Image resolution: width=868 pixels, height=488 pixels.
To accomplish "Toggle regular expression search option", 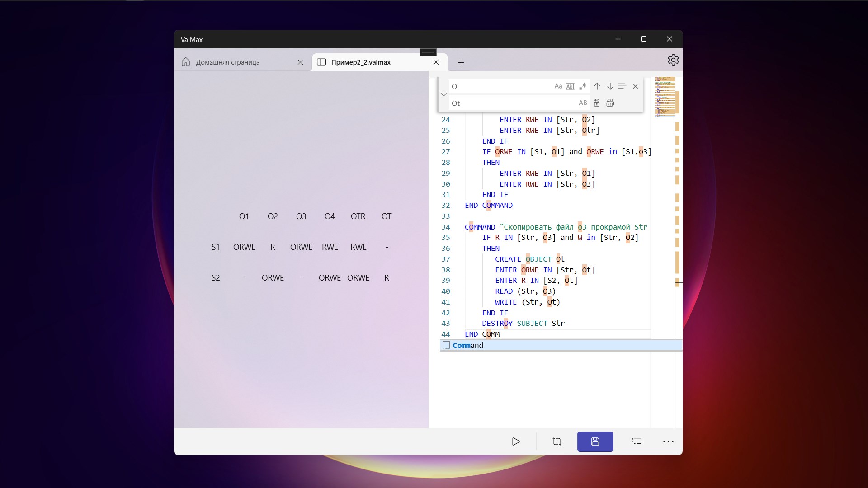I will [583, 86].
